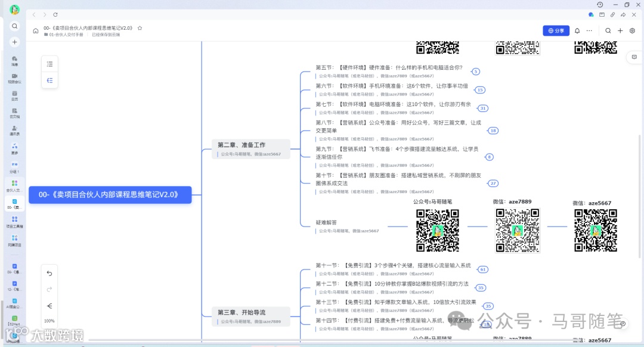Open the Messages icon in the sidebar

point(14,60)
